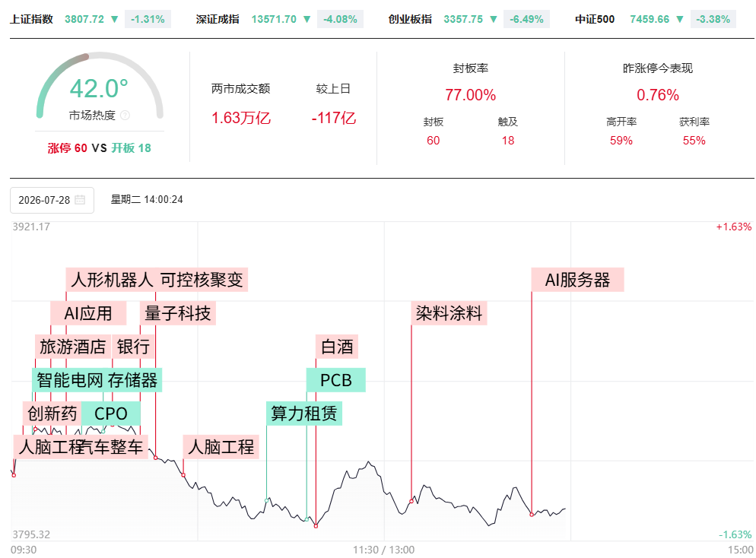Click the 两市成交额 1.63万亿 figure
The width and height of the screenshot is (756, 558).
241,118
